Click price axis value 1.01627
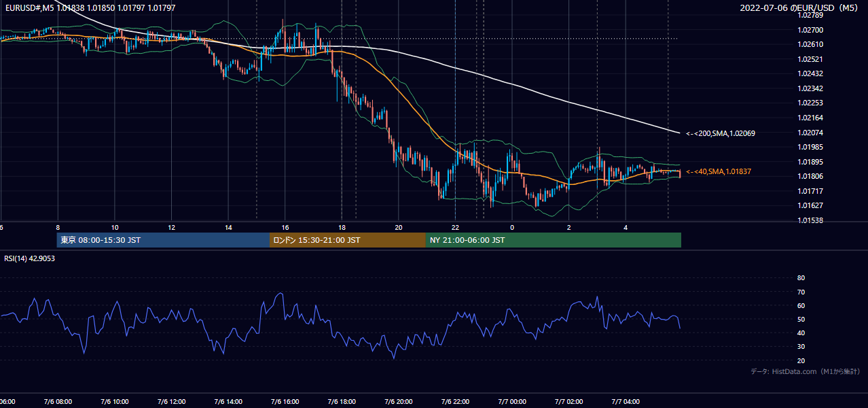The height and width of the screenshot is (408, 868). click(810, 205)
